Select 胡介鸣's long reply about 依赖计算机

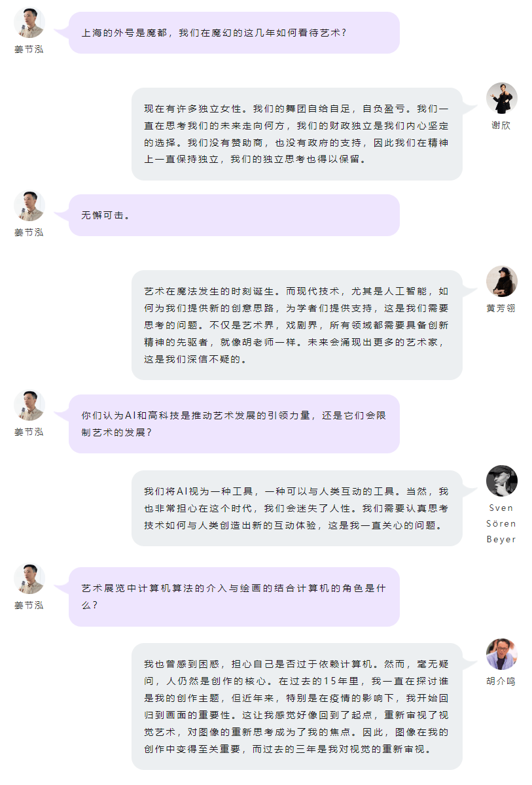pyautogui.click(x=297, y=706)
